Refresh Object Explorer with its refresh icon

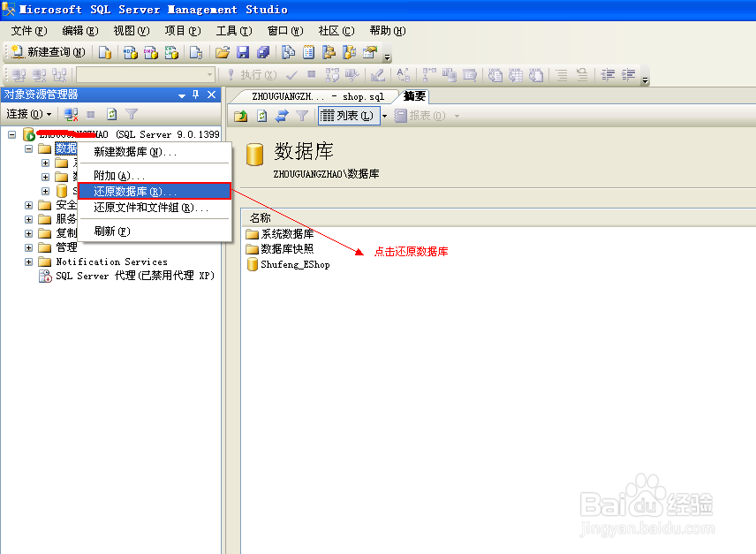(111, 115)
